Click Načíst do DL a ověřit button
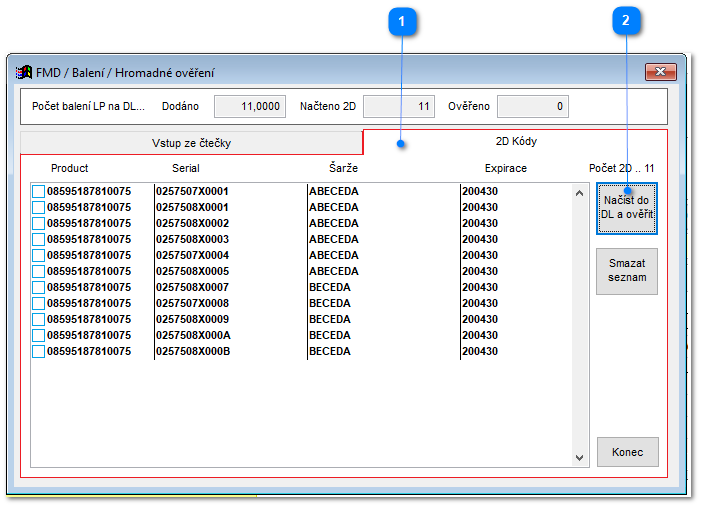This screenshot has height=507, width=701. [627, 208]
